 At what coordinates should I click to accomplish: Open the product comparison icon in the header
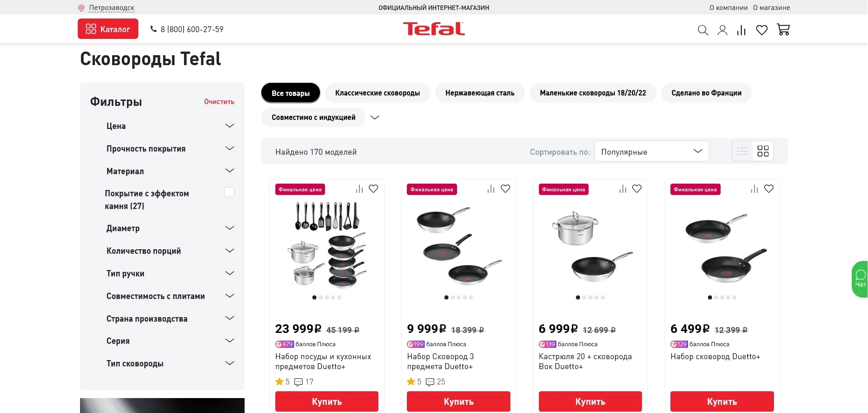click(741, 30)
